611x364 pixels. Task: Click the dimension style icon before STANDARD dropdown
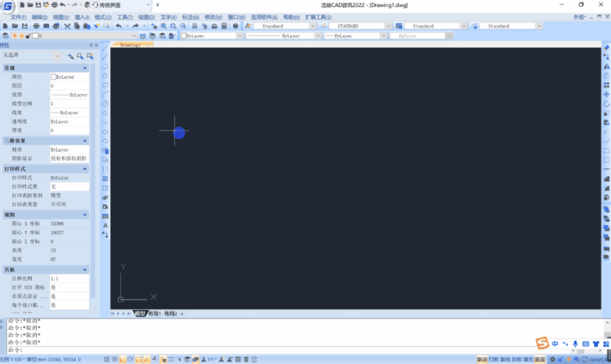(x=323, y=26)
